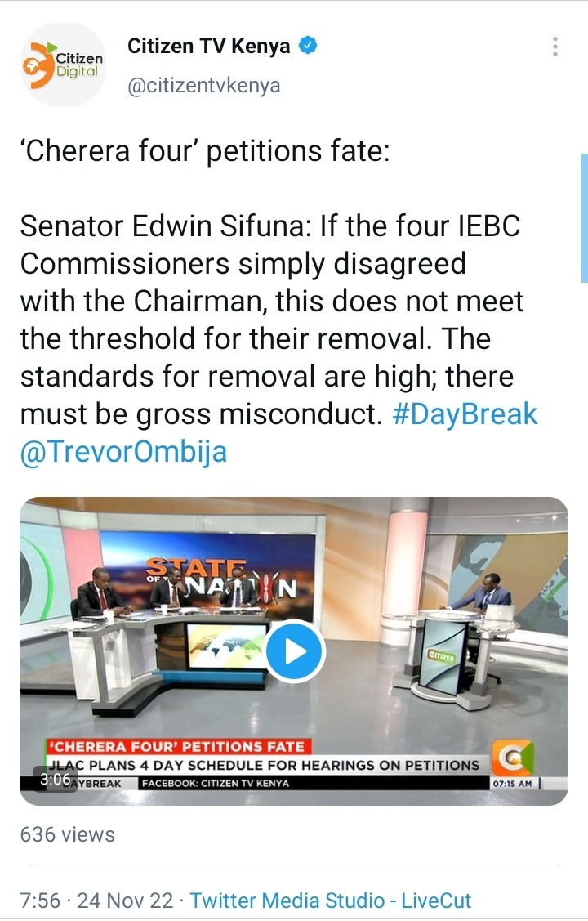Open Twitter Media Studio - LiveCut source
588x921 pixels.
(331, 900)
